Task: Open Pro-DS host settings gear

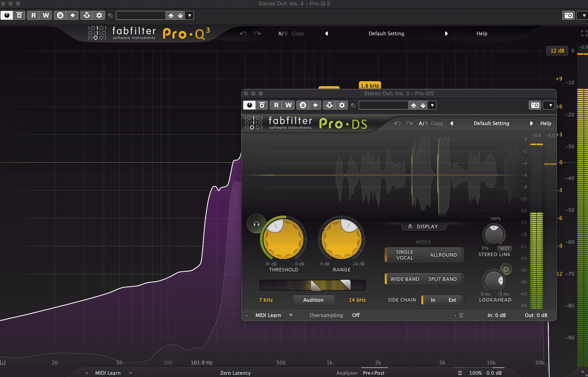Action: pos(342,105)
